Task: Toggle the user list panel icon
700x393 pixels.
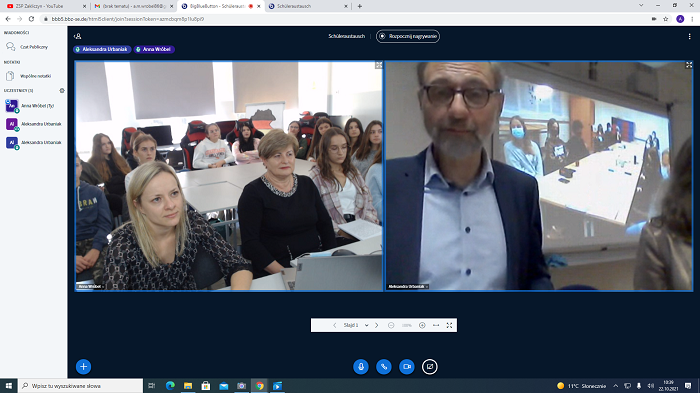Action: coord(78,36)
